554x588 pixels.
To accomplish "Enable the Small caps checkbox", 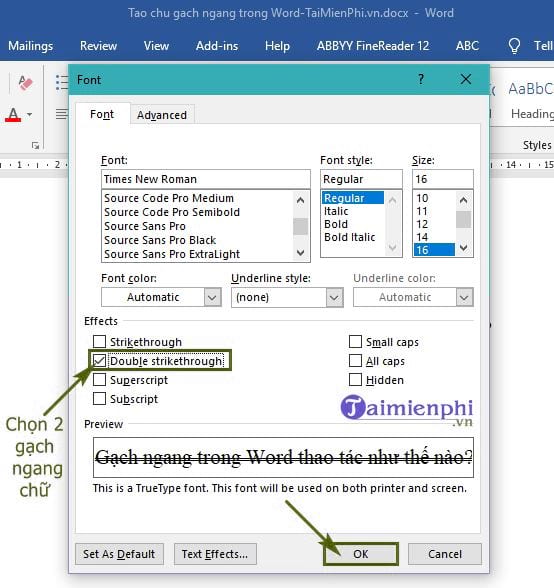I will tap(355, 342).
